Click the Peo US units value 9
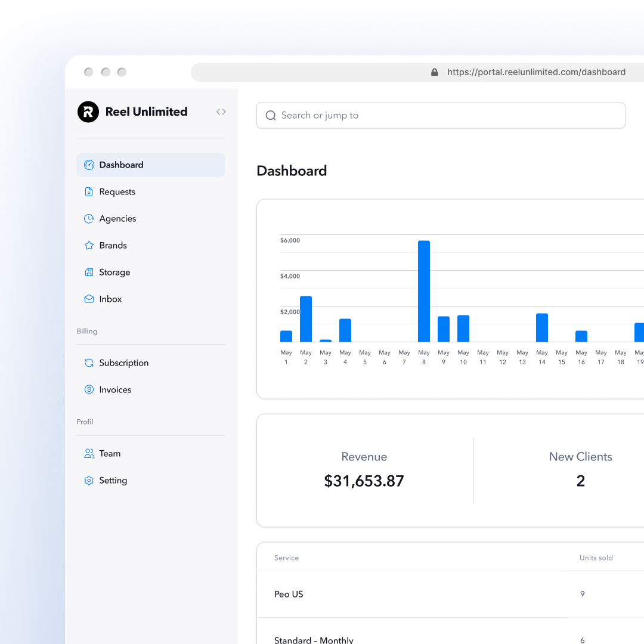The height and width of the screenshot is (644, 644). 583,594
